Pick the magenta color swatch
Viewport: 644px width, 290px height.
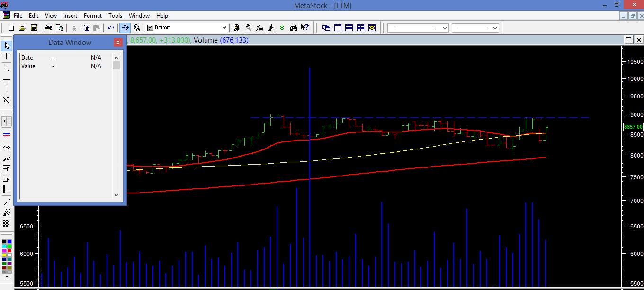[x=4, y=251]
